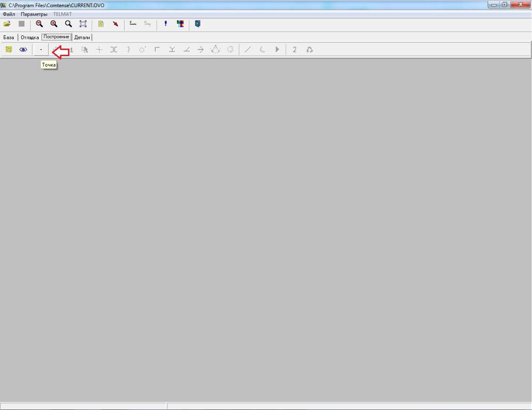This screenshot has height=410, width=532.
Task: Click the grayed cursor pointer tool
Action: [x=85, y=50]
